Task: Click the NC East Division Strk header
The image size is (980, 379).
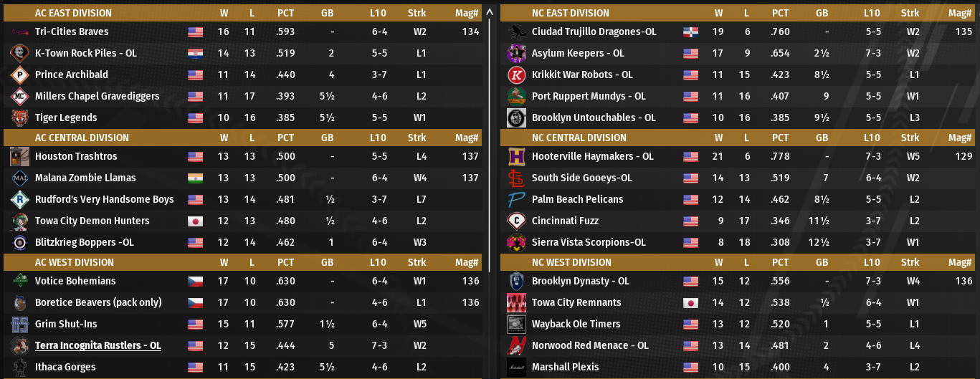Action: [x=910, y=13]
